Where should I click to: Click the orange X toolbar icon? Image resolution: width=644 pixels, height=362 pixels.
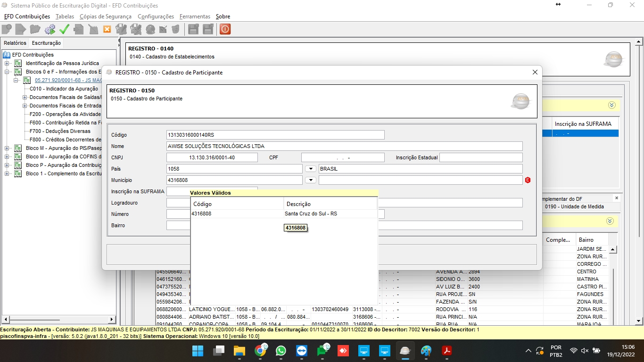click(107, 29)
